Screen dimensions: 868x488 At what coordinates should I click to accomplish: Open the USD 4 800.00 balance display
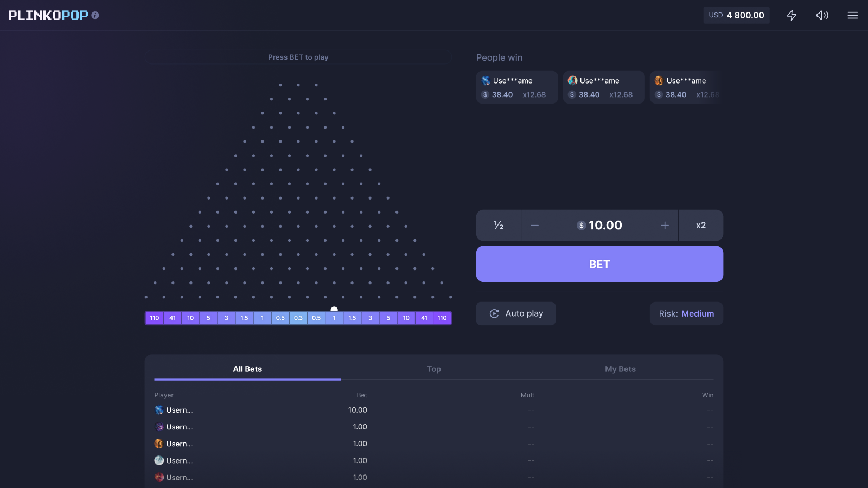(736, 15)
